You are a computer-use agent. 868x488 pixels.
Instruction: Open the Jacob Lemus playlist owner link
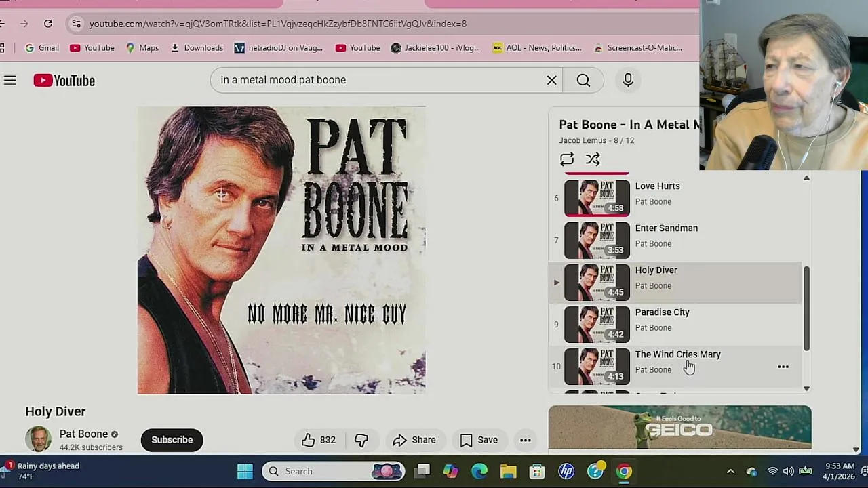[583, 140]
